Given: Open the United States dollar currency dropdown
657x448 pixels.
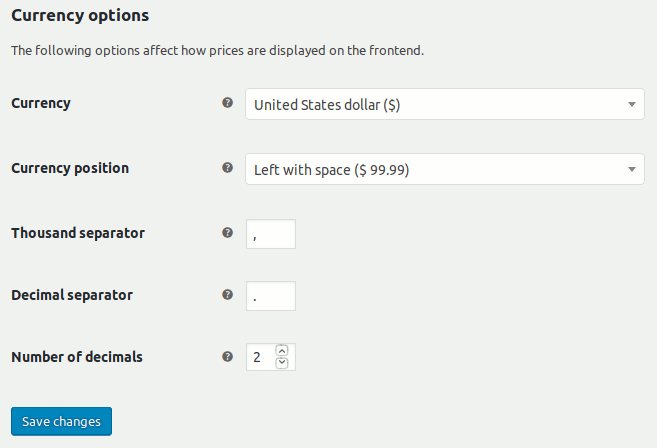Looking at the screenshot, I should (445, 104).
